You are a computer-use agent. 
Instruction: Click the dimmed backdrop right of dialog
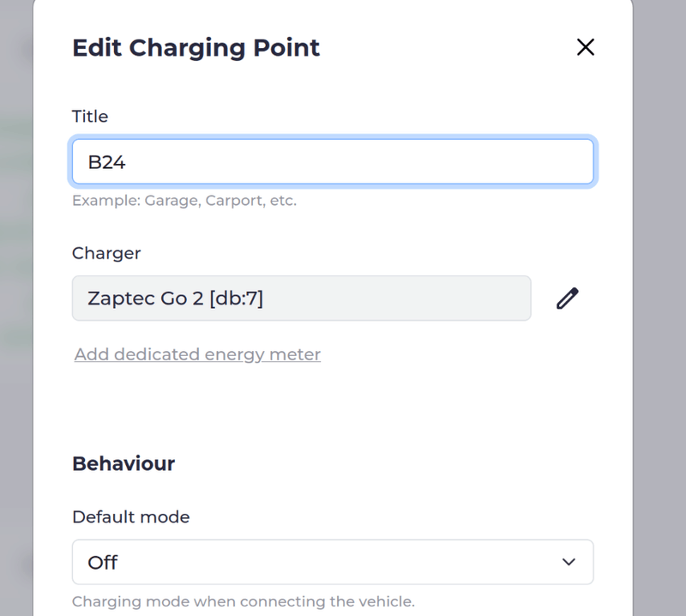(x=659, y=343)
